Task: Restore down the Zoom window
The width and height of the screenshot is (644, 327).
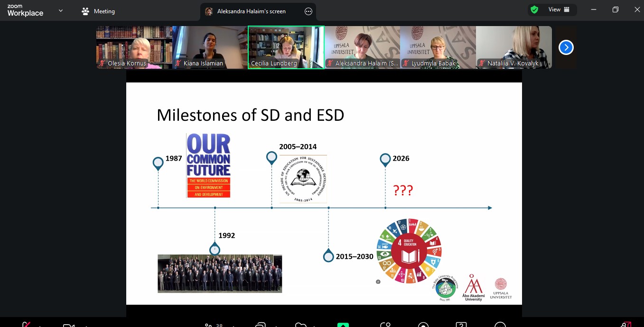Action: (x=616, y=9)
